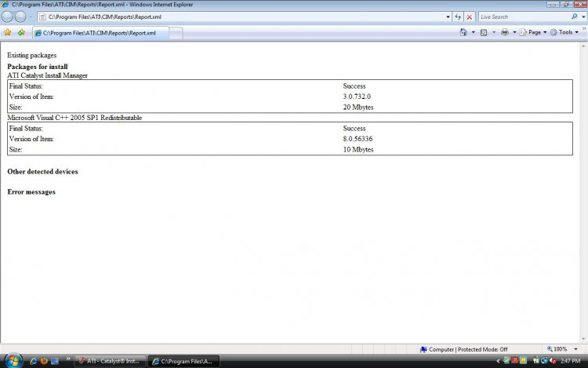Click into the Live Search box
Screen dimensions: 588x368
coord(524,17)
